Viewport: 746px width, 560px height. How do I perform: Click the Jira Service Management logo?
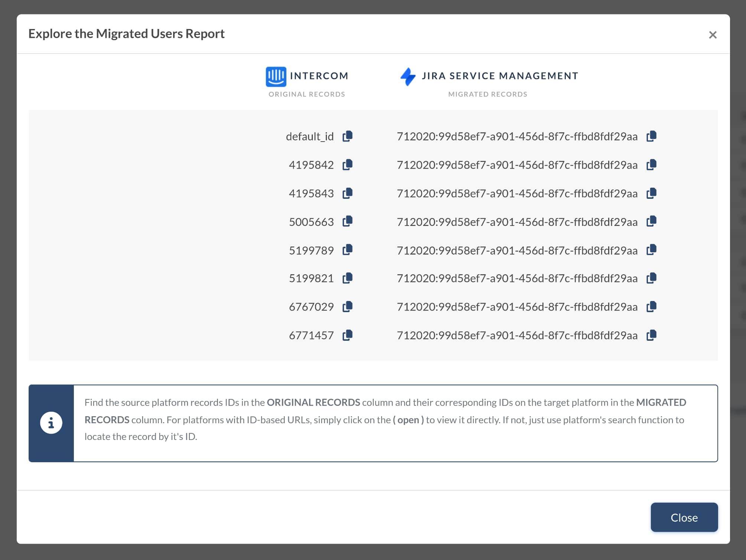(408, 77)
